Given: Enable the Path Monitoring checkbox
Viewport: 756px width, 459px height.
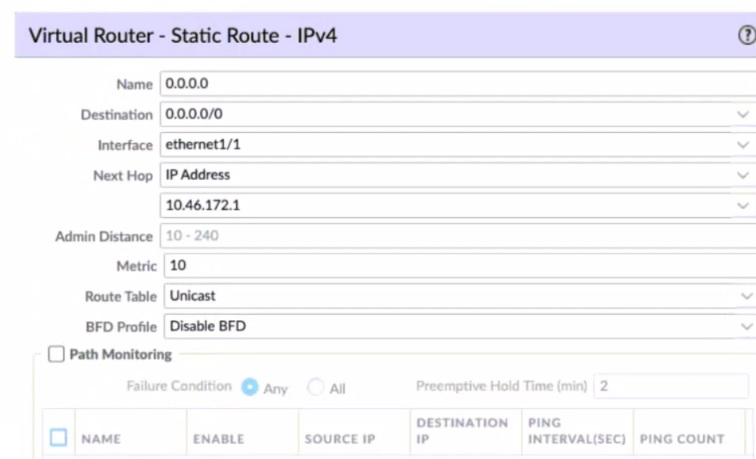Looking at the screenshot, I should point(57,355).
